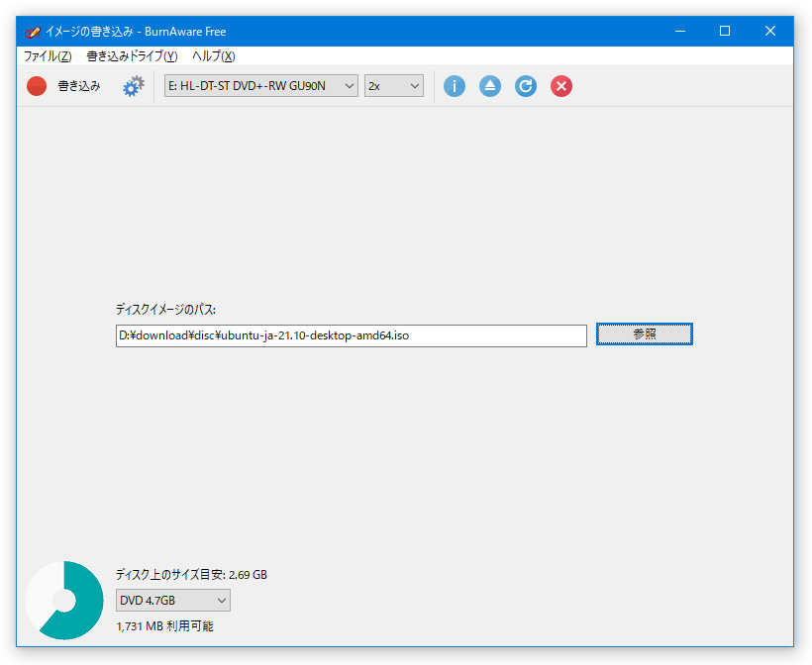Click the disc image path input field
The width and height of the screenshot is (812, 665).
click(352, 335)
